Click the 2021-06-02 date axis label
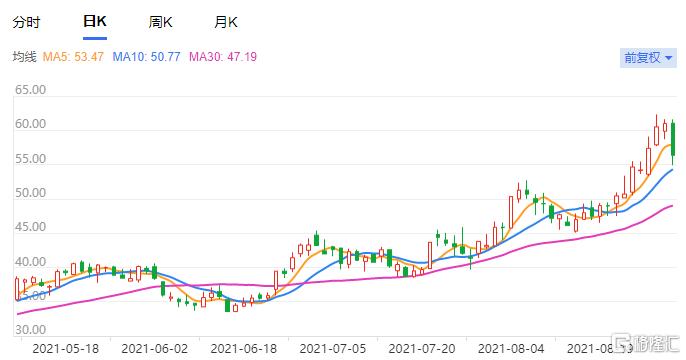 tap(154, 349)
